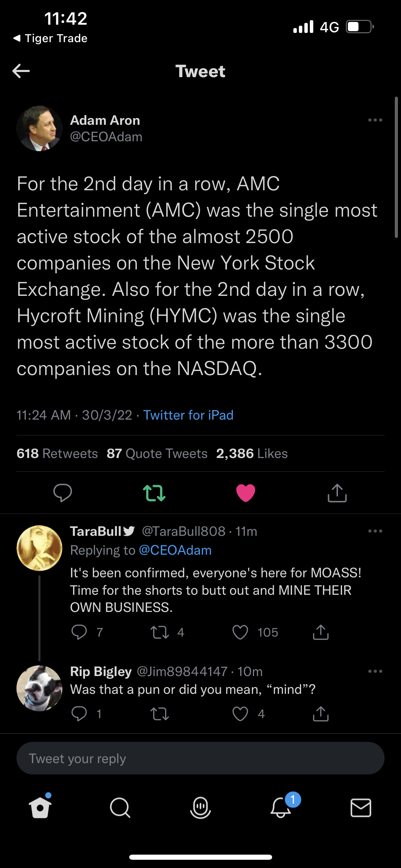The height and width of the screenshot is (868, 401).
Task: Retweet TaraBull's reply
Action: click(160, 632)
